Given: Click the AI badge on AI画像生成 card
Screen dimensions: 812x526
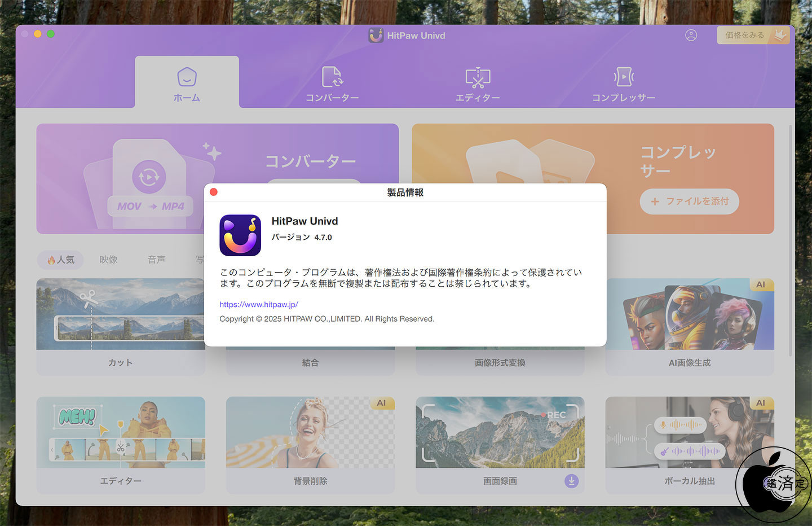Looking at the screenshot, I should (761, 284).
